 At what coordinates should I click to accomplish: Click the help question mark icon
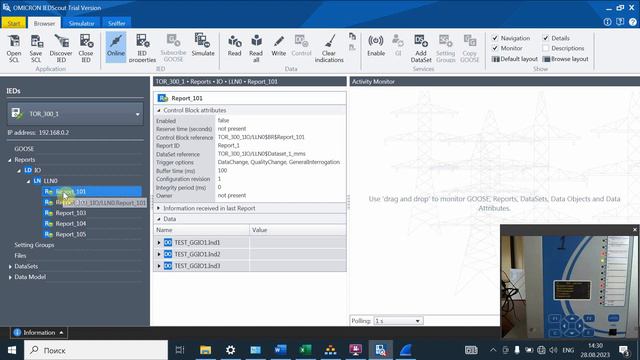(633, 22)
